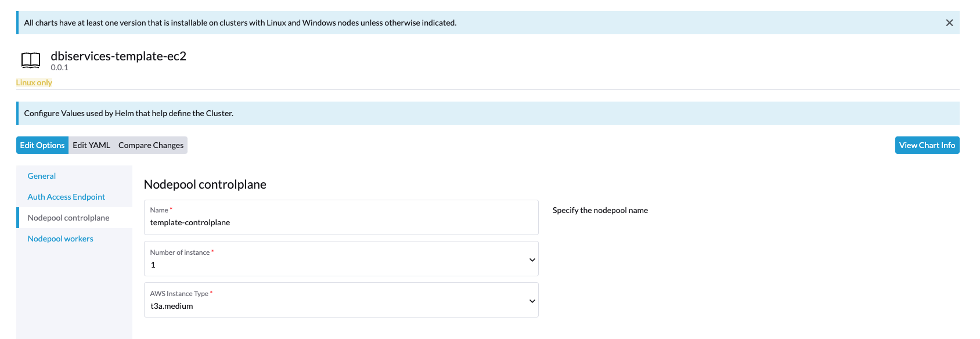980x339 pixels.
Task: Go to Auth Access Endpoint section
Action: click(66, 197)
